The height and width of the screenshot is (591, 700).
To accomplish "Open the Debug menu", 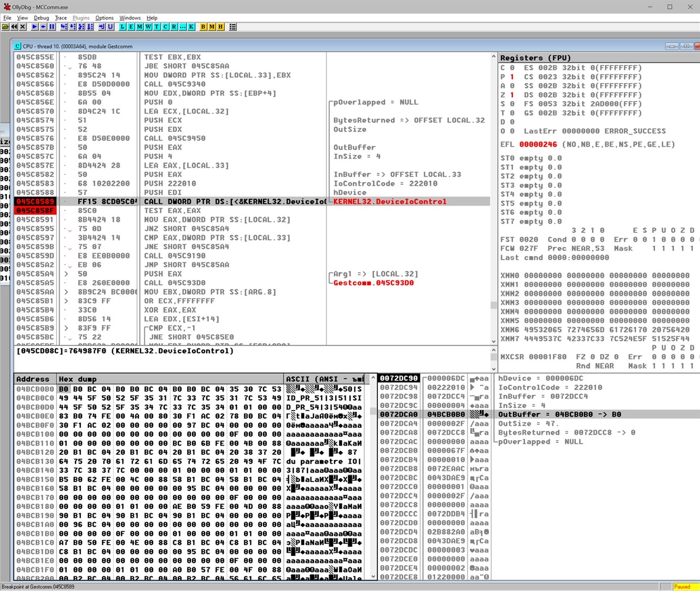I will (x=42, y=17).
